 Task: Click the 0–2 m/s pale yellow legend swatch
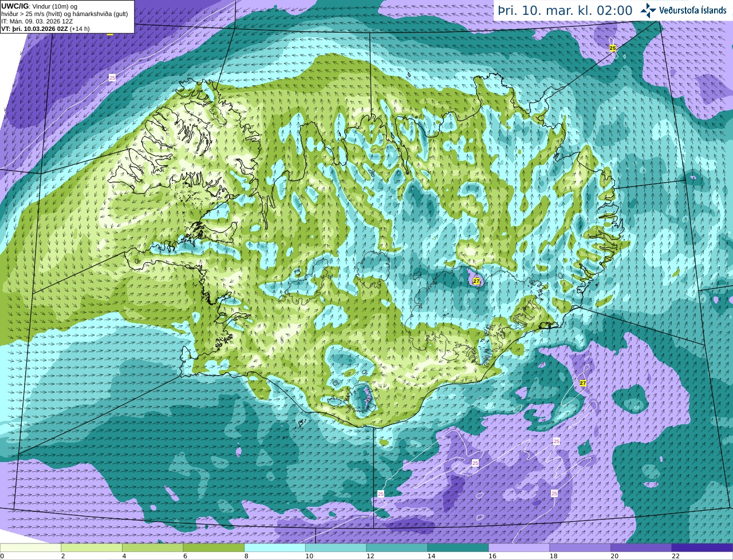[x=30, y=547]
